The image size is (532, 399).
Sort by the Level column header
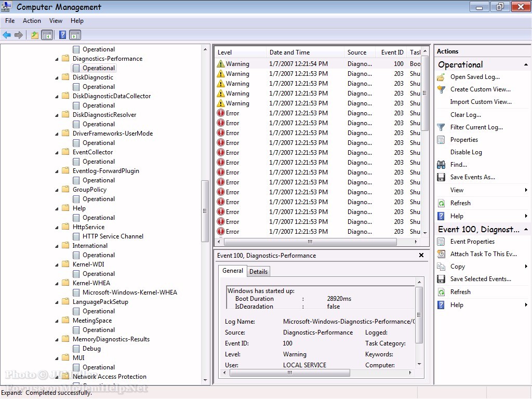(240, 52)
